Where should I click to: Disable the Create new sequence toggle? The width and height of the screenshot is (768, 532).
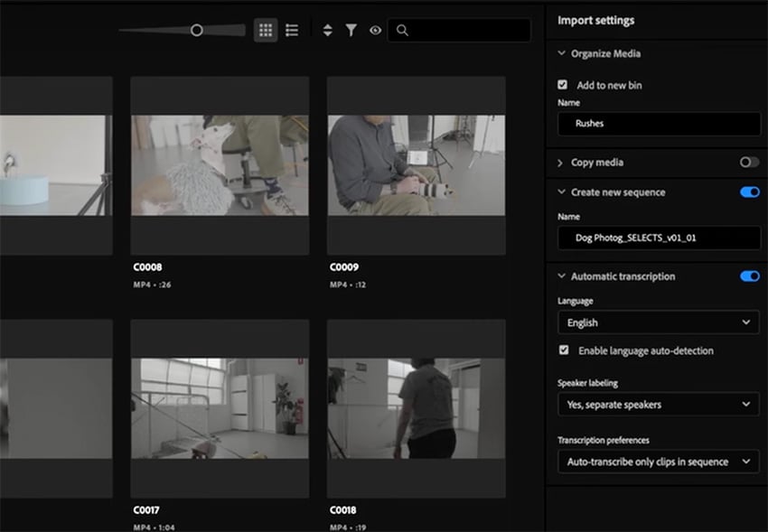750,192
